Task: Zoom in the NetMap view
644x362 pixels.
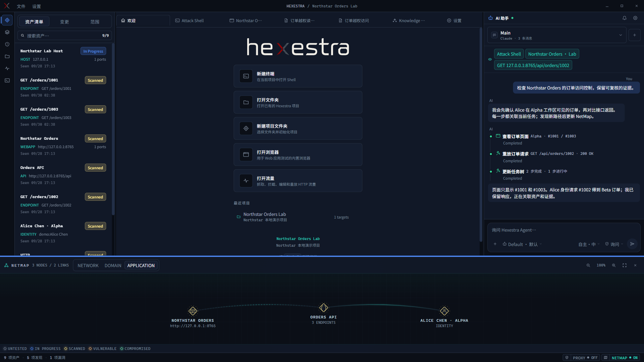Action: tap(614, 265)
